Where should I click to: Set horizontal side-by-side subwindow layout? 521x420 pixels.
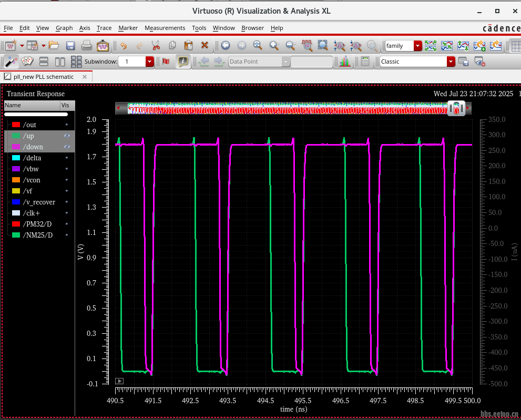click(60, 62)
